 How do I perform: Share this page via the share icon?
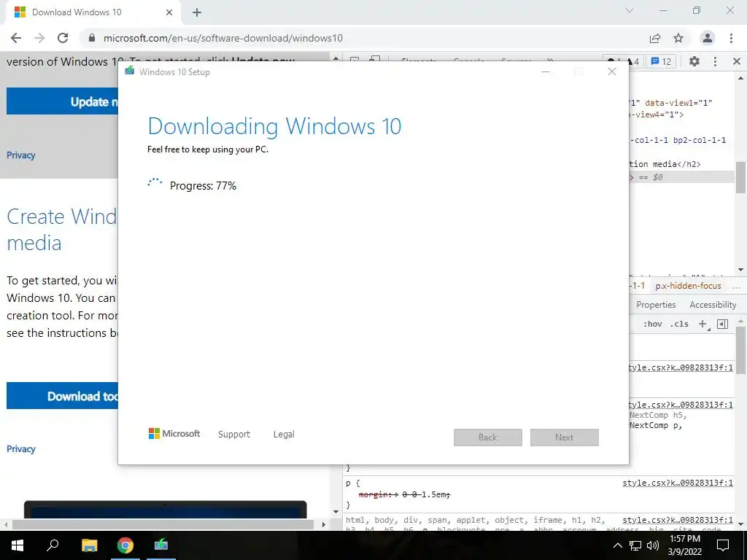click(x=655, y=38)
